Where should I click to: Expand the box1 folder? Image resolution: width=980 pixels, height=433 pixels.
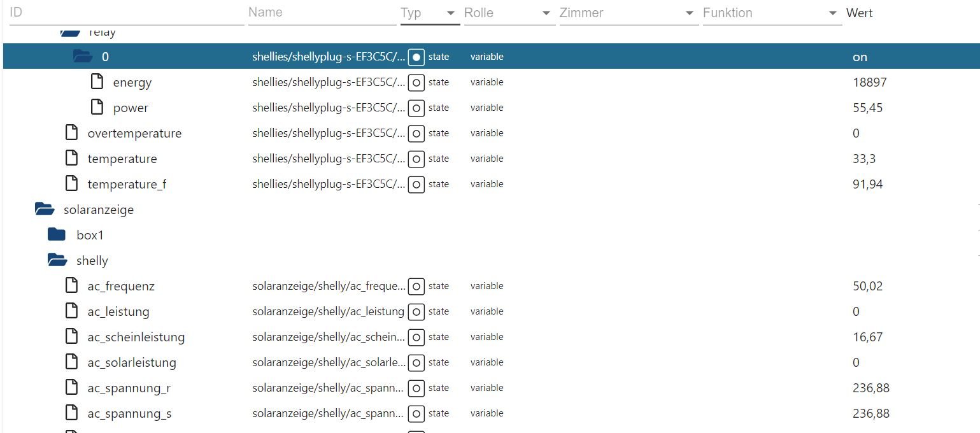tap(57, 235)
